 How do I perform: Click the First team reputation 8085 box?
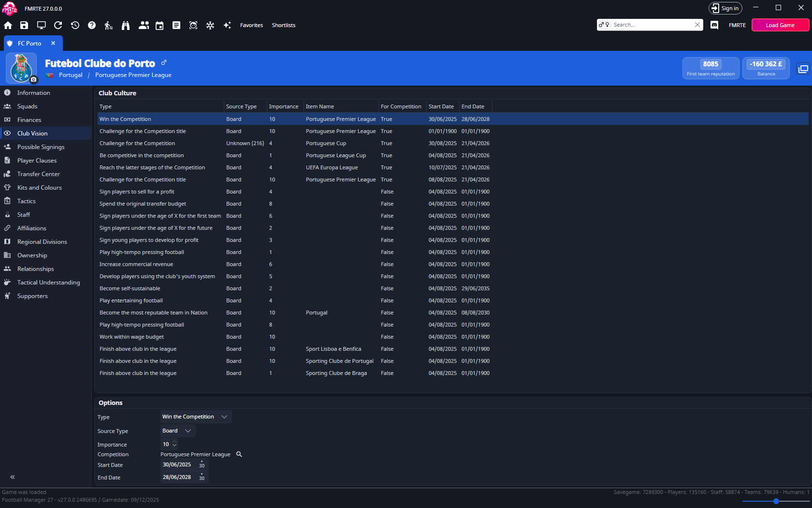pyautogui.click(x=710, y=68)
